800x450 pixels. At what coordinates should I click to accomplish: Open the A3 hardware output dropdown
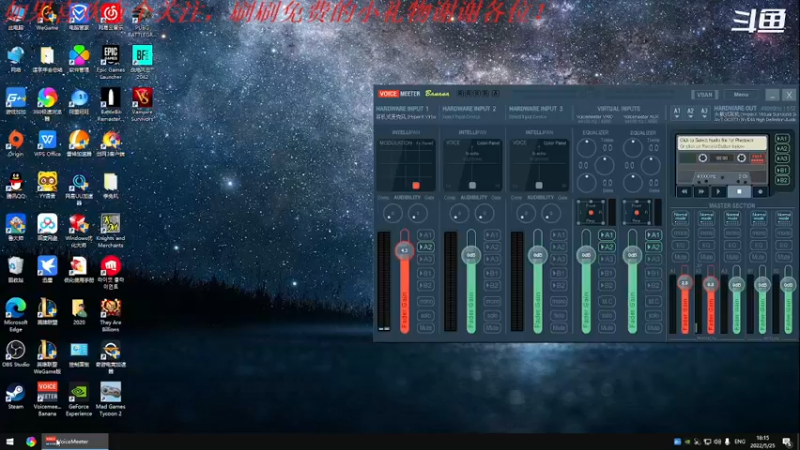tap(704, 113)
